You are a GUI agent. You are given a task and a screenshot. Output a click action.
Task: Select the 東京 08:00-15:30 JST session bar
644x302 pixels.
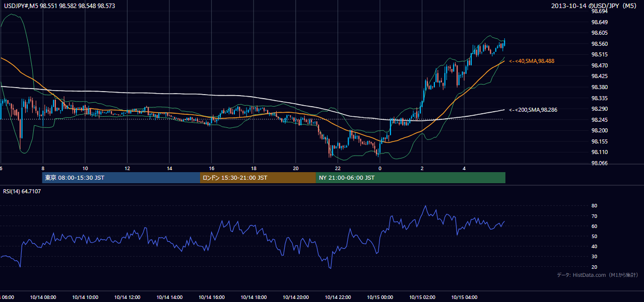point(121,178)
